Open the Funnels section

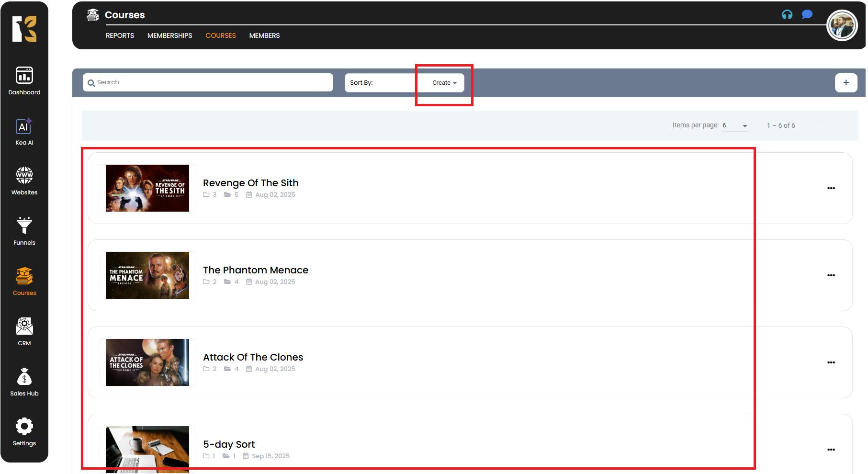tap(24, 231)
